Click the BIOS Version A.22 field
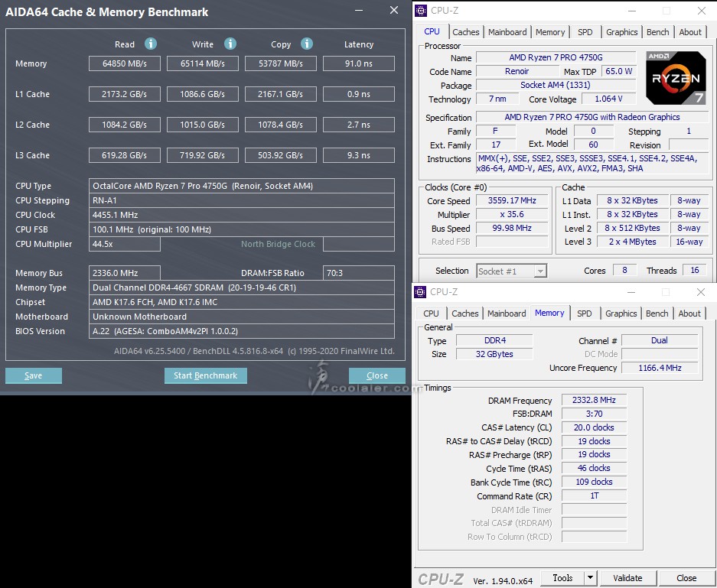 242,331
